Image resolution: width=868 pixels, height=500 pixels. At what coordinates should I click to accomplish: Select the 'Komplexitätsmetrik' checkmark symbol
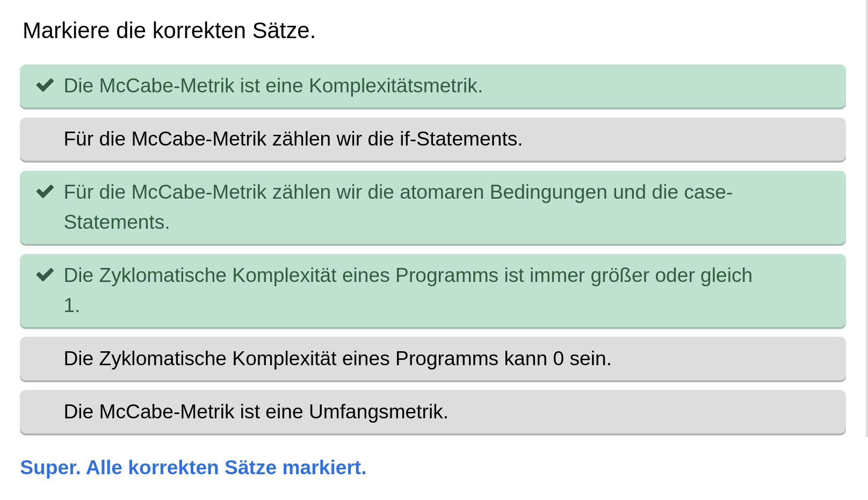(x=45, y=85)
